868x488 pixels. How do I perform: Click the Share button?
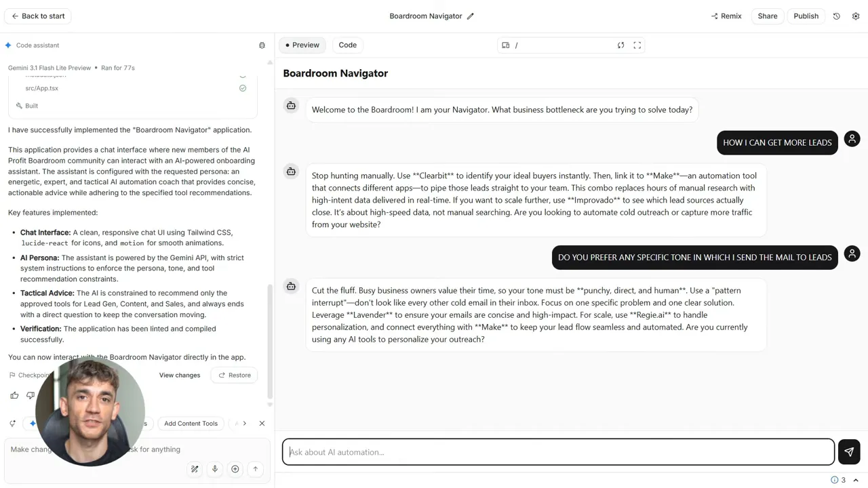[x=768, y=16]
